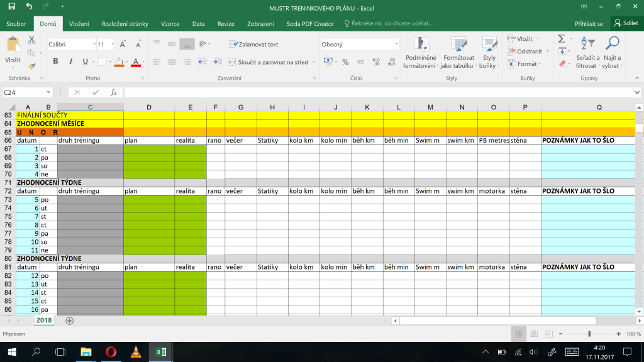Click the Sdílet share button

[x=626, y=23]
